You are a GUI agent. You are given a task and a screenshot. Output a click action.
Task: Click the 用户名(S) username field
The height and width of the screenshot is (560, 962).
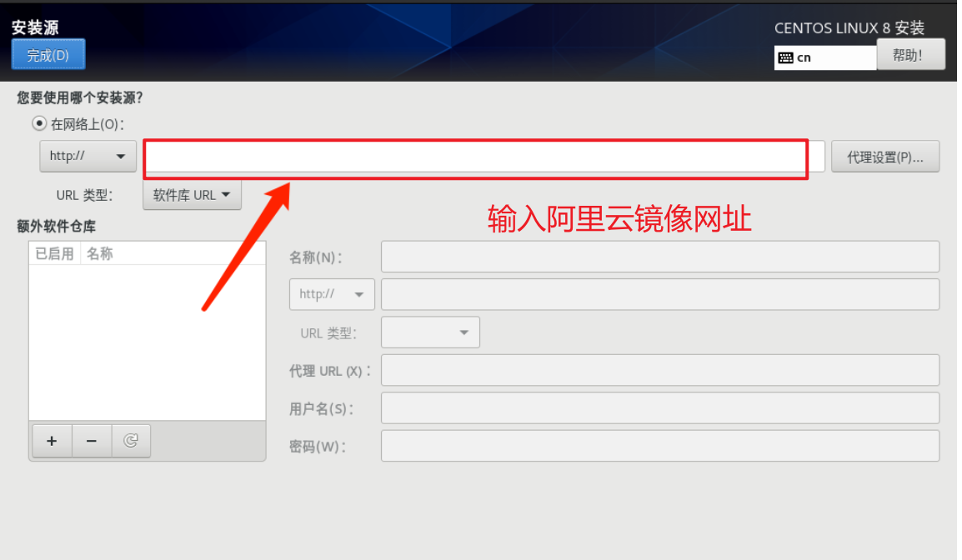click(660, 407)
